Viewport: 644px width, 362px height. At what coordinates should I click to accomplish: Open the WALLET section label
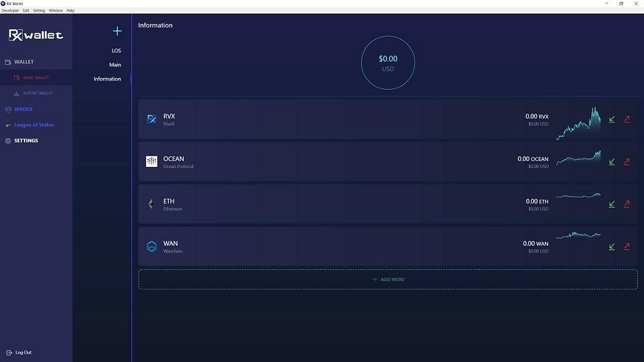[24, 62]
